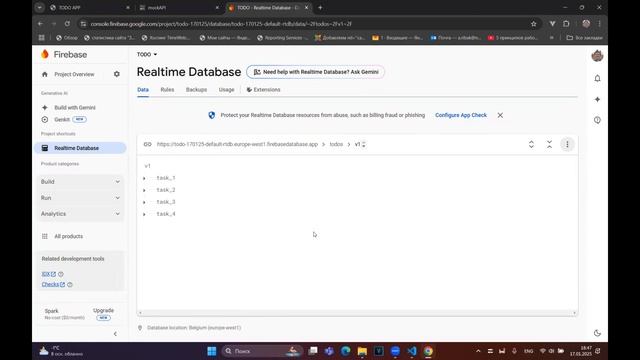640x360 pixels.
Task: Expand all database nodes icon
Action: click(x=531, y=144)
